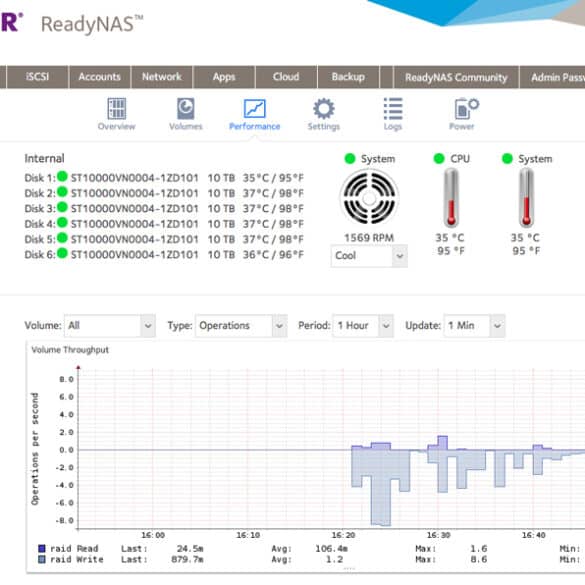Select the Performance chart icon
Viewport: 585px width, 585px height.
(x=255, y=109)
